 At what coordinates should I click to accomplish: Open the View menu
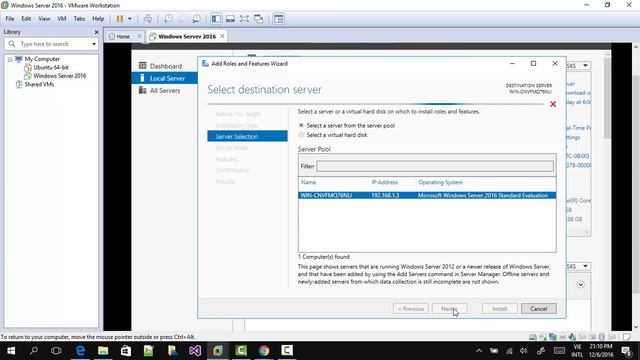(x=44, y=19)
